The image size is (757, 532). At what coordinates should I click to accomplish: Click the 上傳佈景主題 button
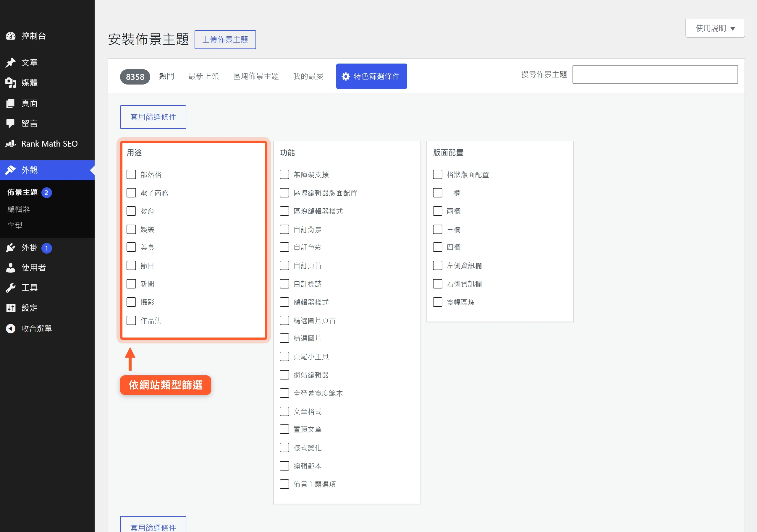click(x=225, y=40)
